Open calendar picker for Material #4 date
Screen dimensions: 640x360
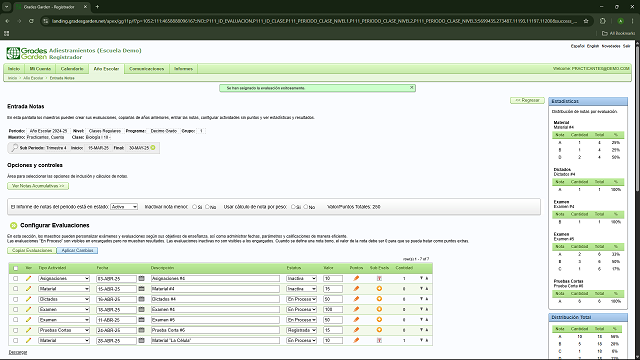point(141,289)
